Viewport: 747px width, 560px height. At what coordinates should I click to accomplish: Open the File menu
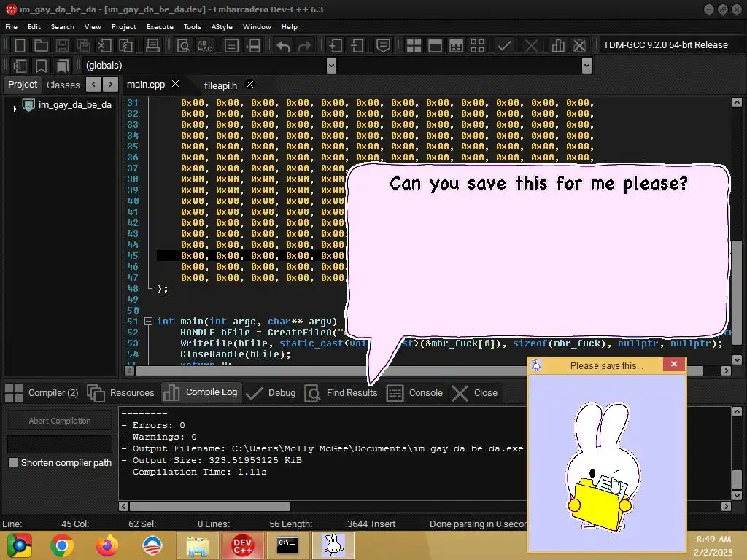pyautogui.click(x=12, y=27)
